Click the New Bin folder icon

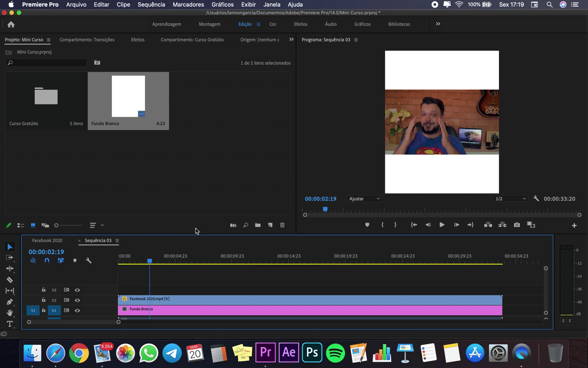click(x=258, y=225)
